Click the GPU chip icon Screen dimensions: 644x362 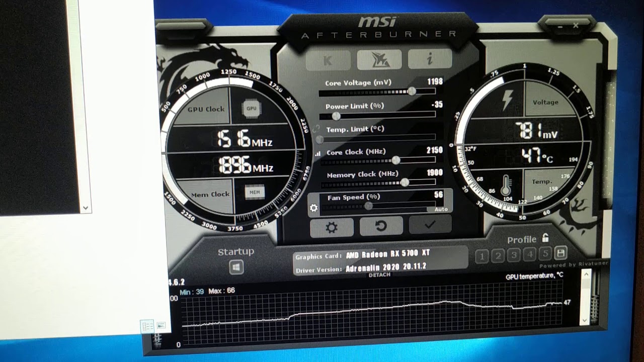252,108
